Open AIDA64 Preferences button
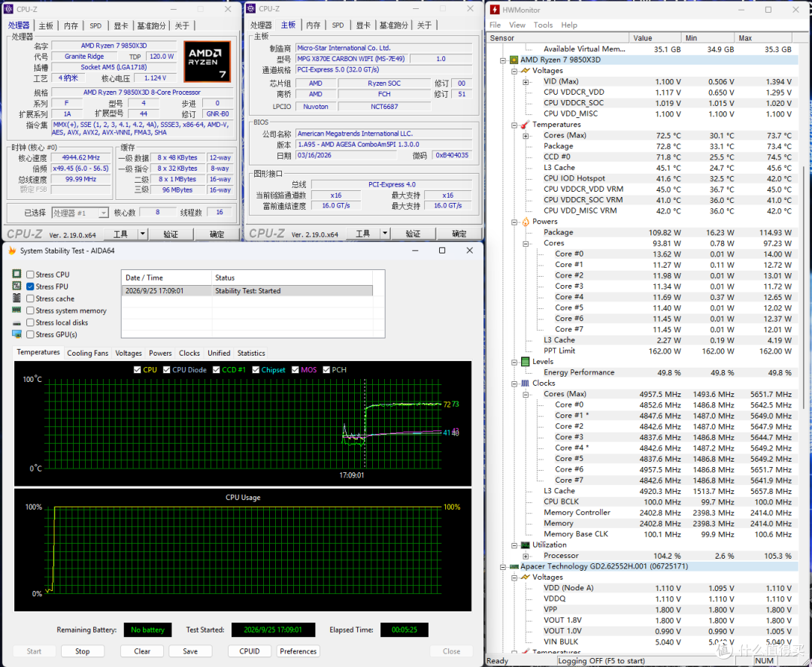This screenshot has width=812, height=667. pos(298,651)
